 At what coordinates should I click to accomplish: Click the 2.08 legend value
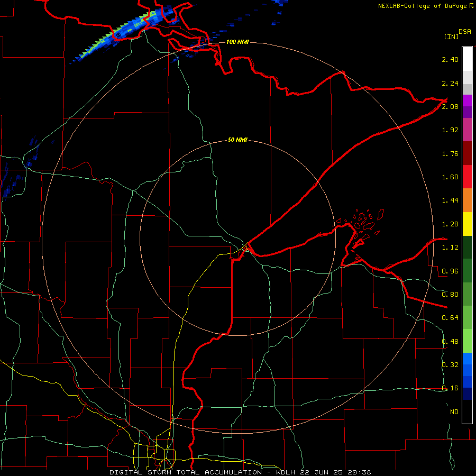[450, 106]
